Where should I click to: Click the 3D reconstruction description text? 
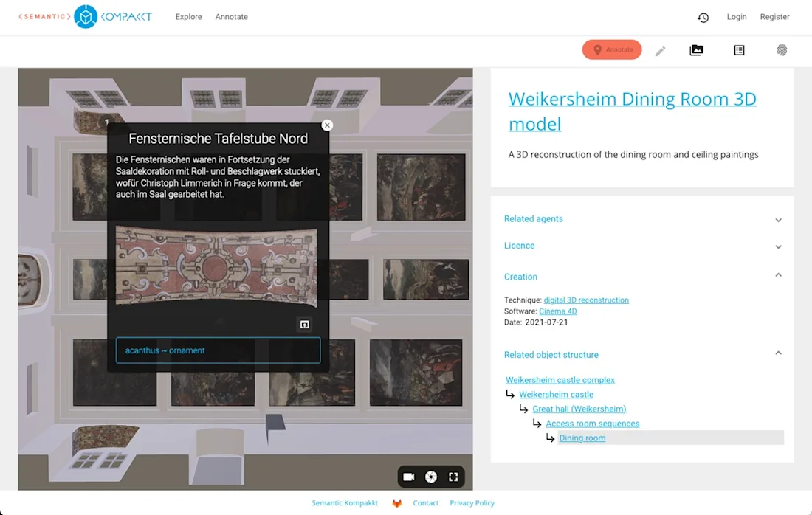tap(633, 155)
